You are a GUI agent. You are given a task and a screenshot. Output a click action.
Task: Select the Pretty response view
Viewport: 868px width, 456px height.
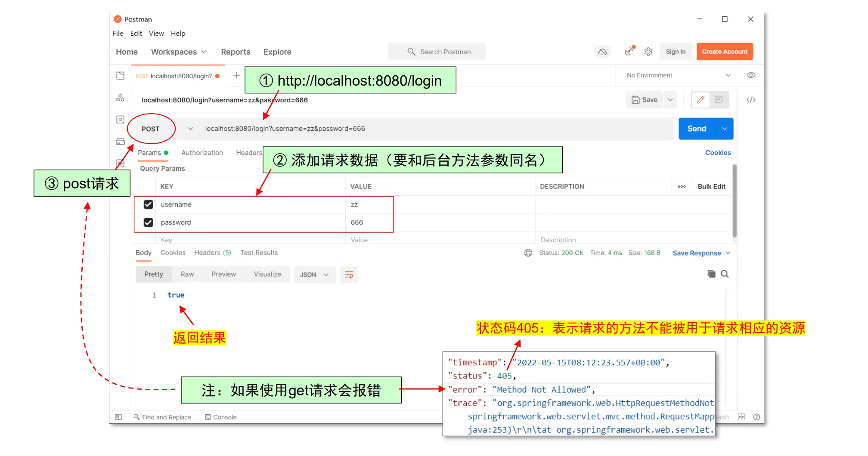pos(154,274)
